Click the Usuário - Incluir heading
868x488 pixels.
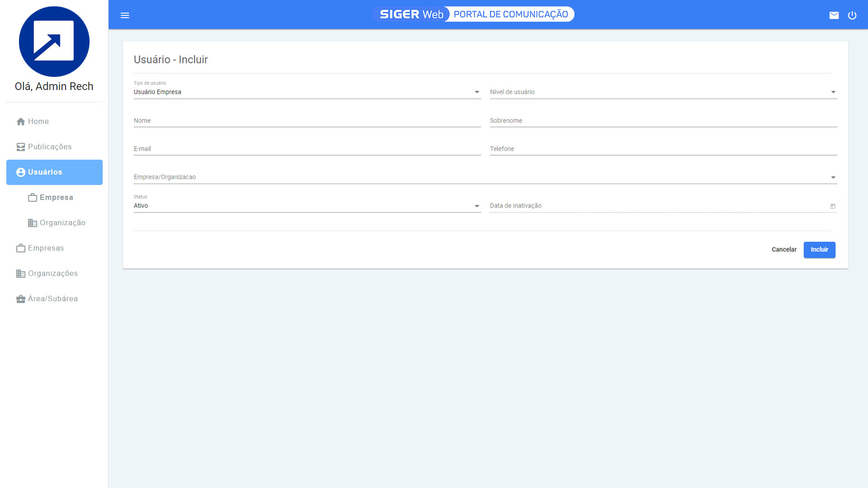pos(171,60)
